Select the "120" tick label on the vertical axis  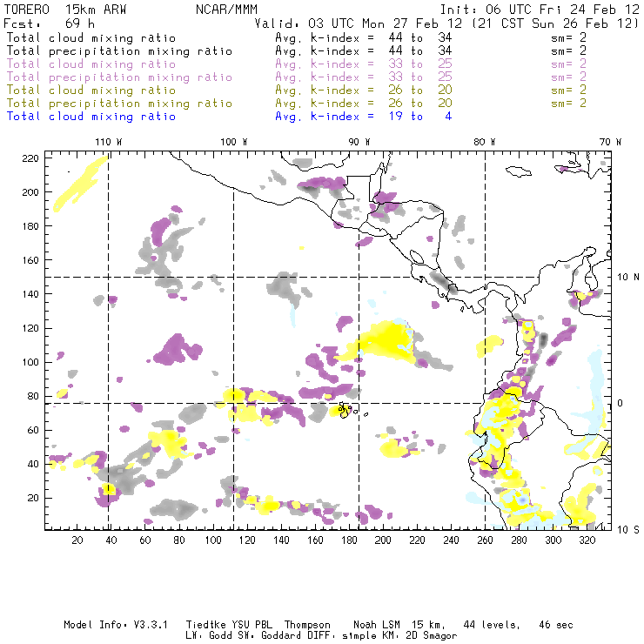[x=30, y=328]
